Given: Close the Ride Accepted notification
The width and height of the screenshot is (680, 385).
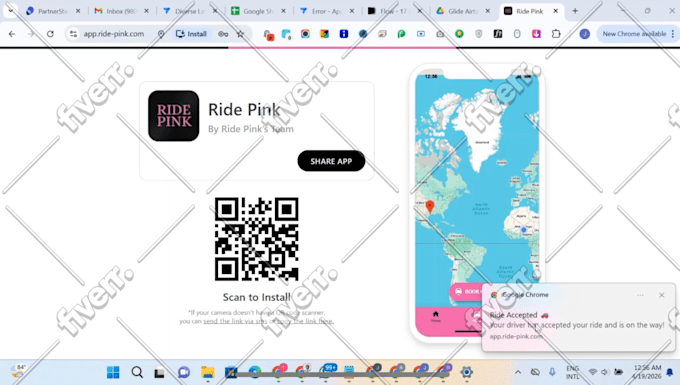Looking at the screenshot, I should [661, 295].
